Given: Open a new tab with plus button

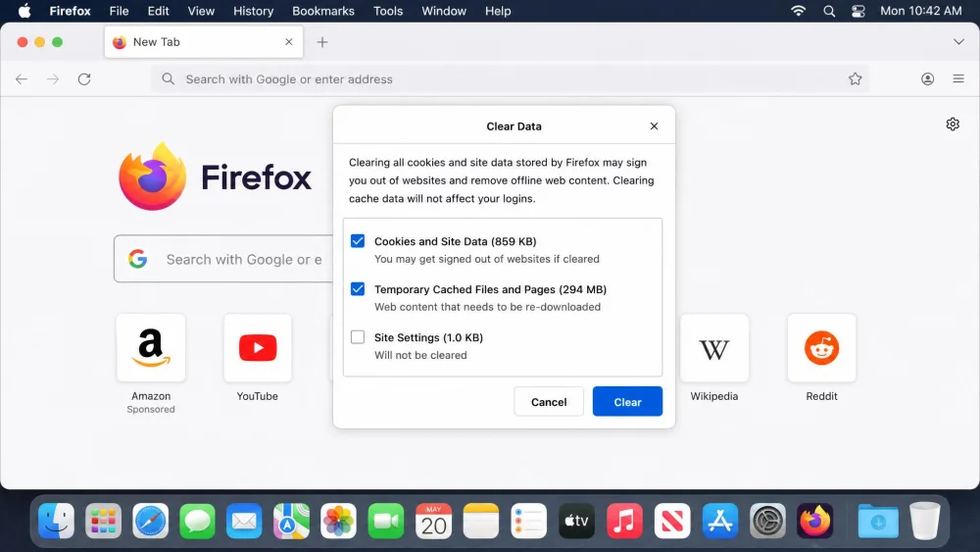Looking at the screenshot, I should click(322, 42).
